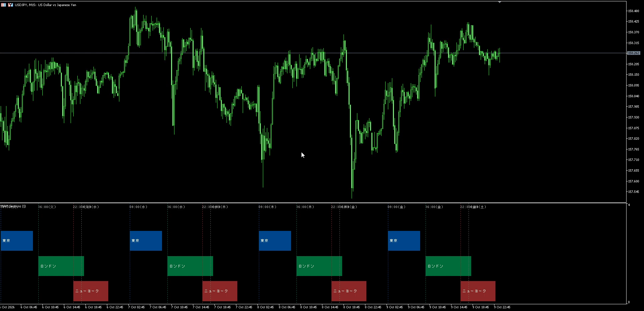Click the red table-grid icon beside USDJPY title
This screenshot has height=311, width=644.
point(3,5)
